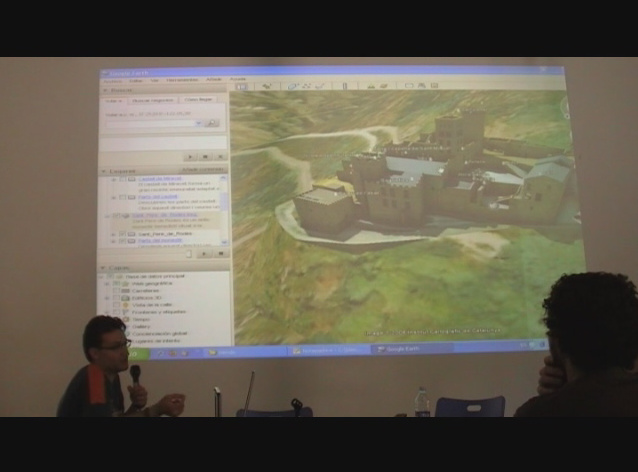
Task: Expand the Parts del castell tree node
Action: pyautogui.click(x=114, y=198)
